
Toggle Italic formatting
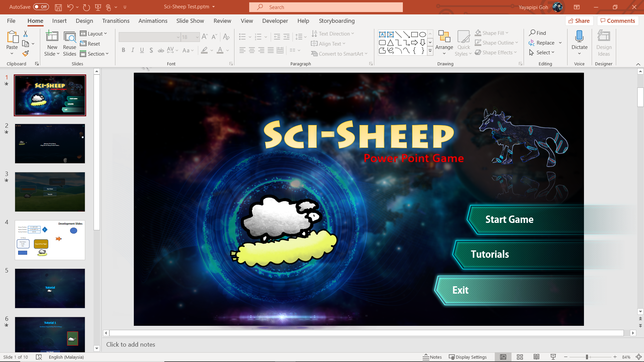tap(133, 50)
